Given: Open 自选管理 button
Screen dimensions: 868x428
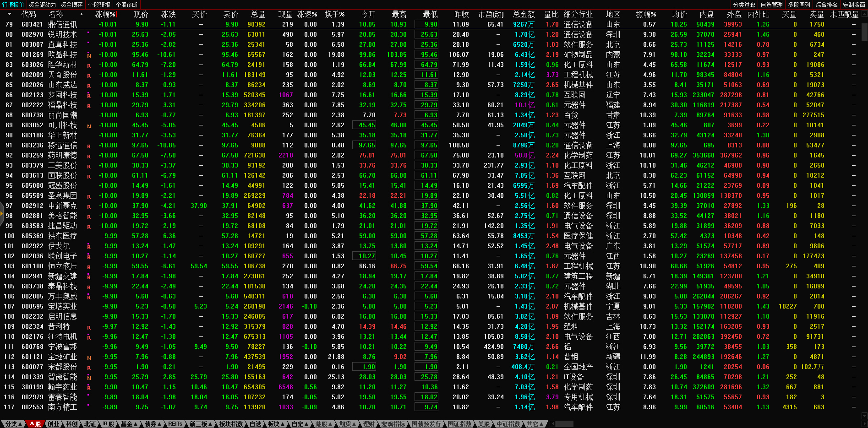Looking at the screenshot, I should [771, 5].
